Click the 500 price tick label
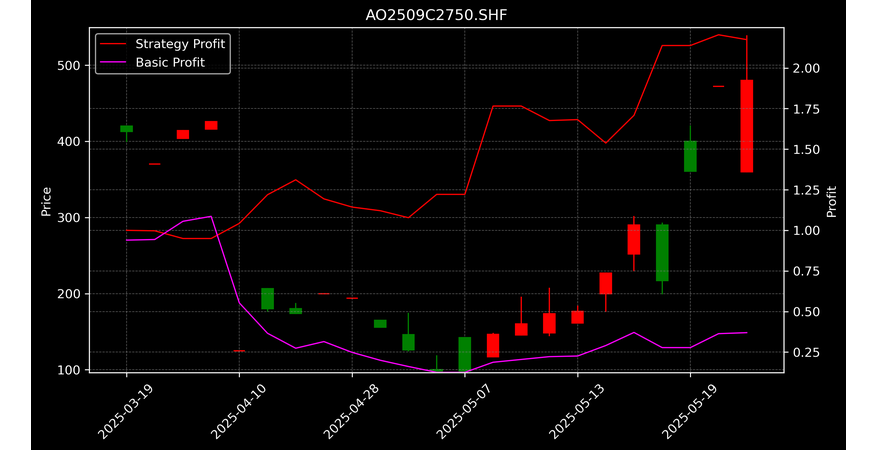Screen dimensions: 878x450 click(70, 66)
